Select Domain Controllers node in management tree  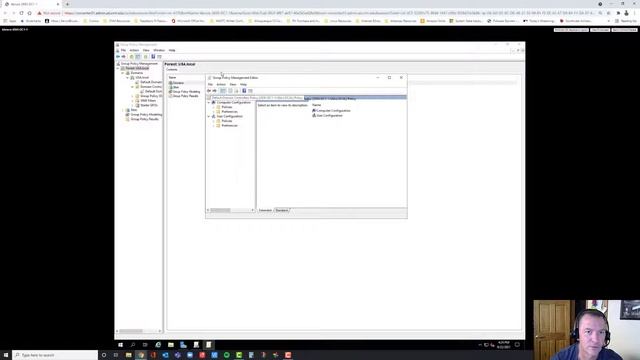(151, 87)
